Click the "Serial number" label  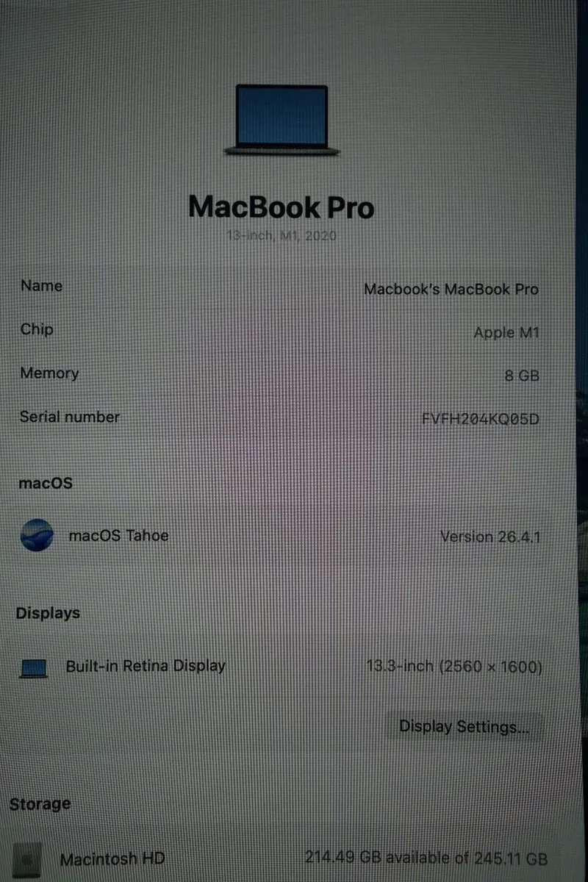click(69, 417)
